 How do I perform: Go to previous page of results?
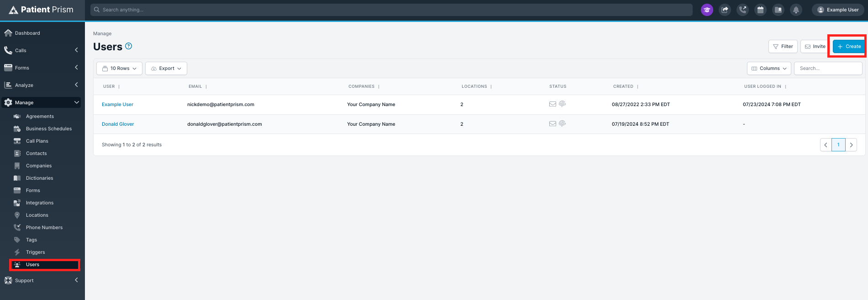[x=826, y=145]
